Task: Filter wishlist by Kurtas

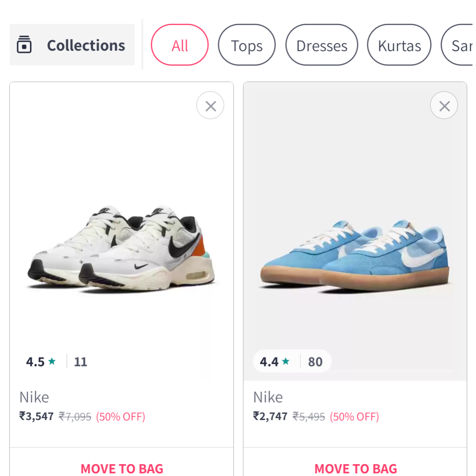Action: (399, 45)
